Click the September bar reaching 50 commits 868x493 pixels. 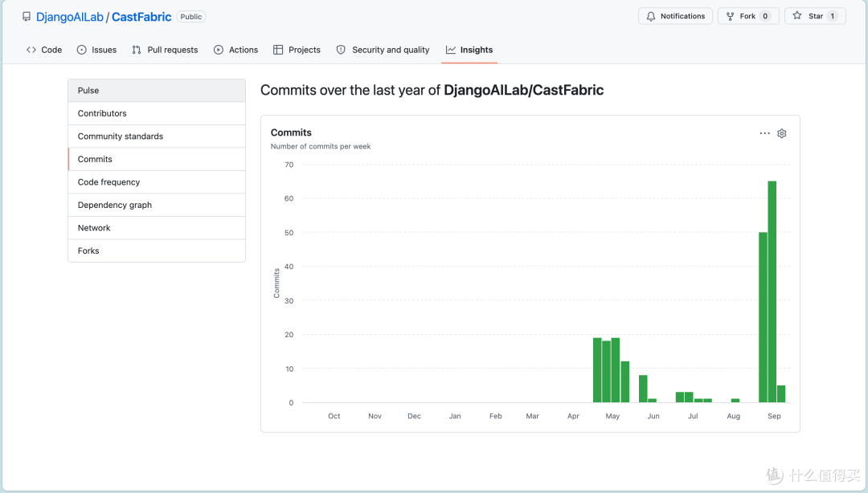point(763,317)
